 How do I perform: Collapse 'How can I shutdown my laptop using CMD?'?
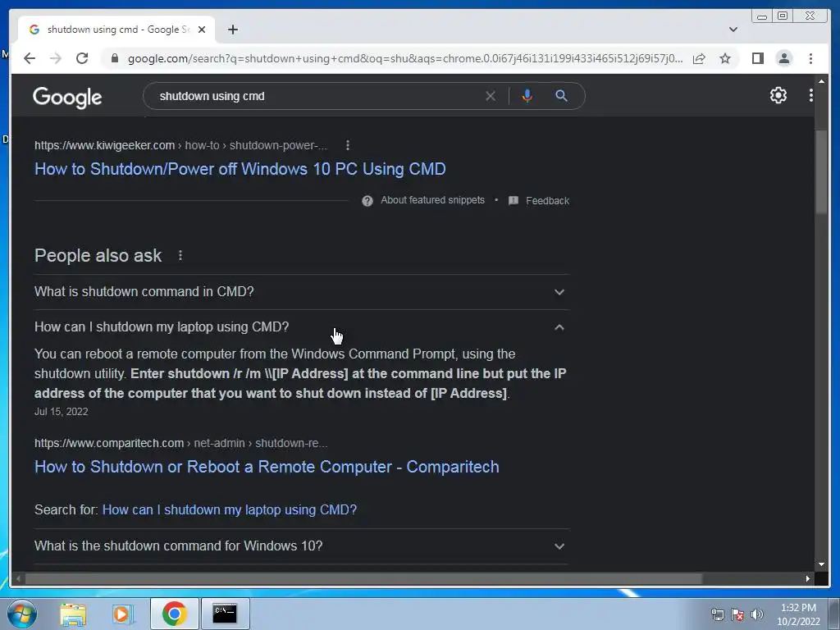pyautogui.click(x=302, y=326)
